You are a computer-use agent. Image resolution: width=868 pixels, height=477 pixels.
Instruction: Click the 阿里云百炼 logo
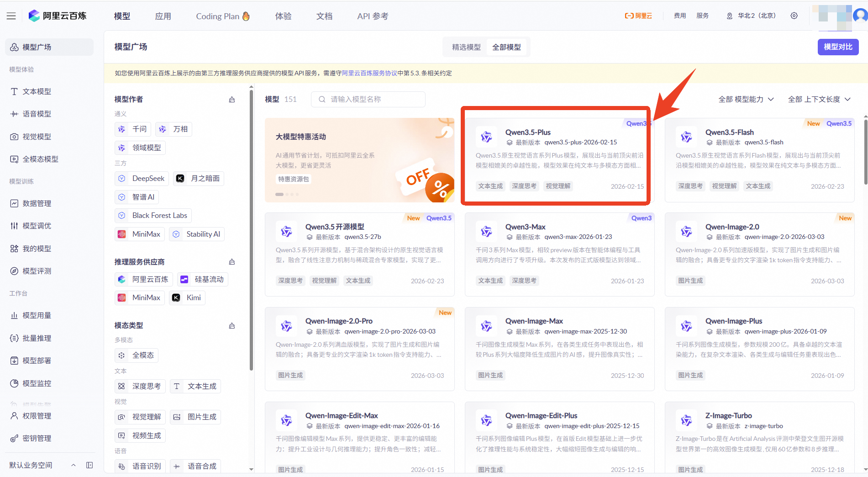(58, 16)
